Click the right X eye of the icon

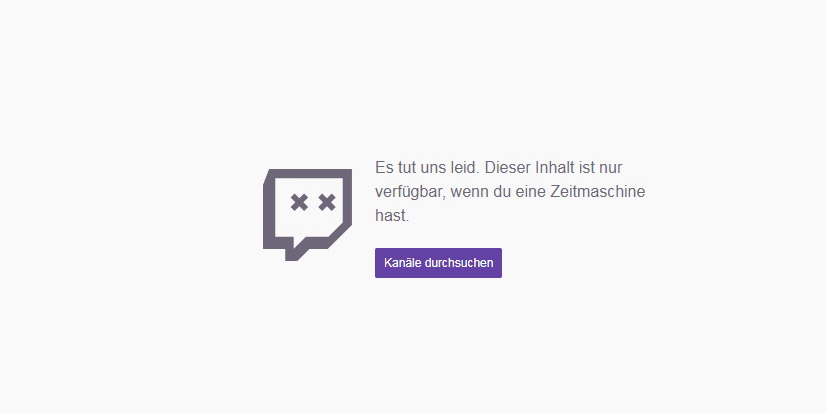[x=327, y=202]
